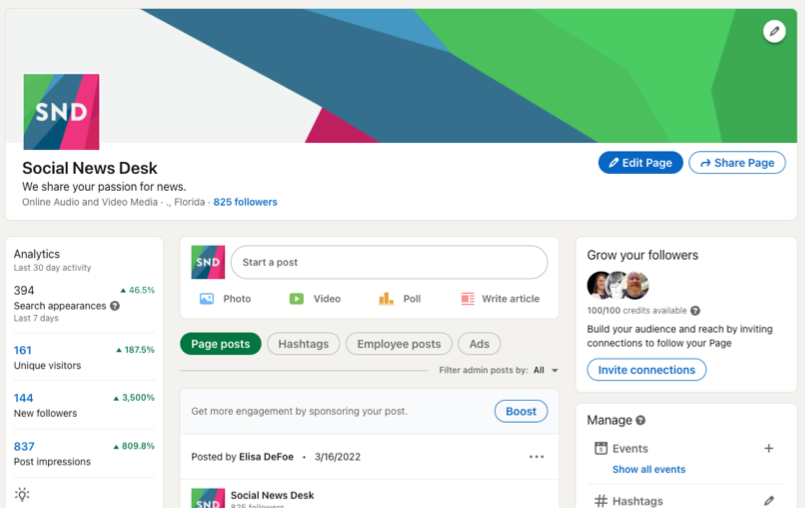Switch to the Employee posts tab
The height and width of the screenshot is (508, 805).
click(399, 344)
